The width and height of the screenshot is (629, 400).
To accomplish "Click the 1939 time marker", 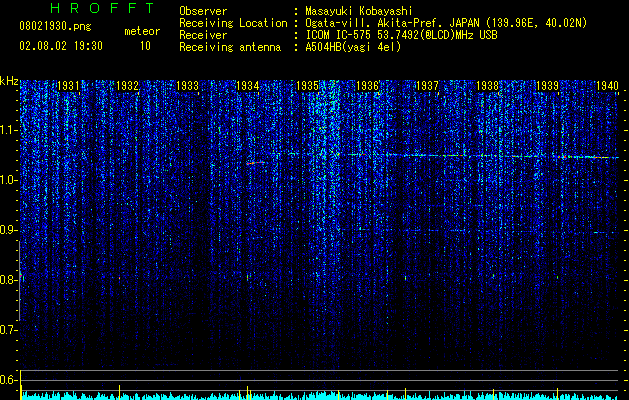I will (548, 85).
